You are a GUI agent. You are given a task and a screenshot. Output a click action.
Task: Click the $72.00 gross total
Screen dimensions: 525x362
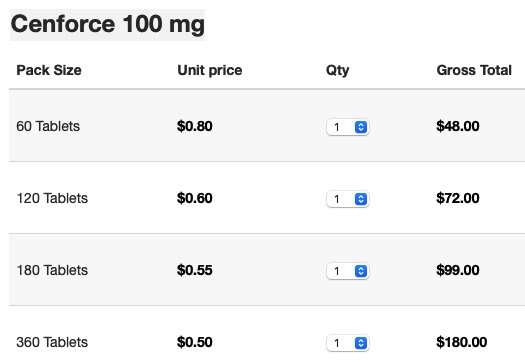point(458,198)
